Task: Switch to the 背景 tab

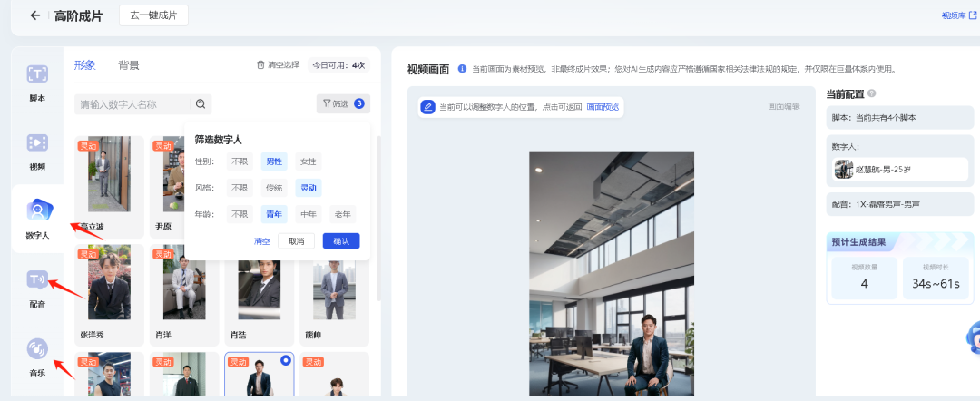Action: click(129, 65)
